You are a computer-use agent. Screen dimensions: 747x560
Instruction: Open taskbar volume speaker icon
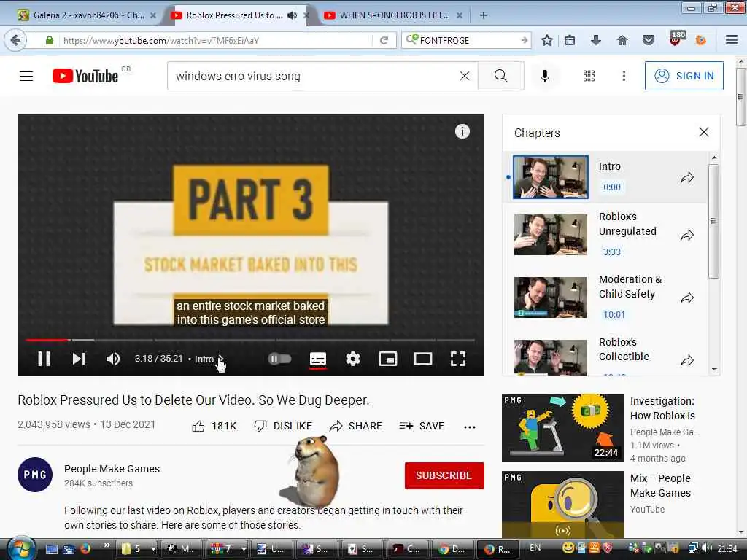pyautogui.click(x=706, y=548)
